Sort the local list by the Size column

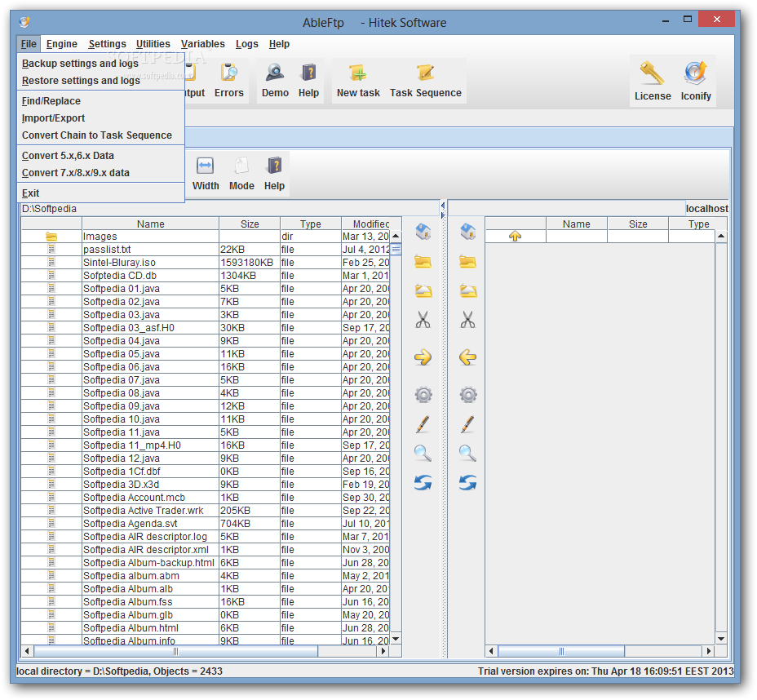click(x=250, y=224)
